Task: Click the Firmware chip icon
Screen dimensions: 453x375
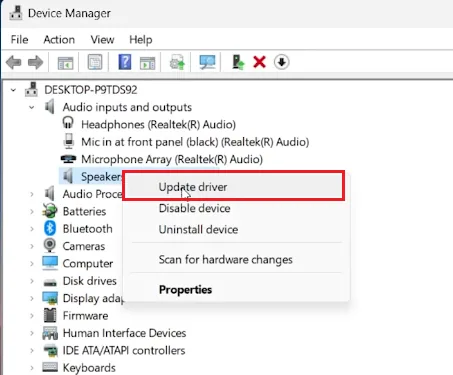Action: tap(50, 315)
